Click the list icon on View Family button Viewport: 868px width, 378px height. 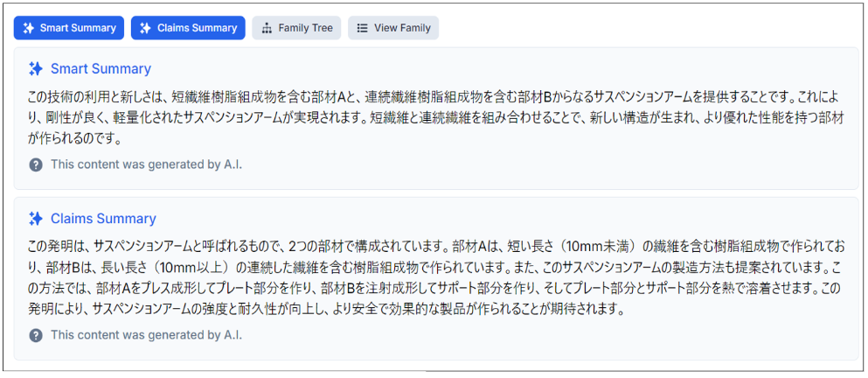point(362,28)
